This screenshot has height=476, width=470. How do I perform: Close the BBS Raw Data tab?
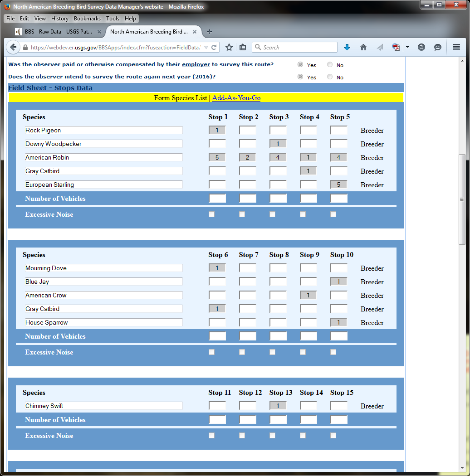pos(99,32)
